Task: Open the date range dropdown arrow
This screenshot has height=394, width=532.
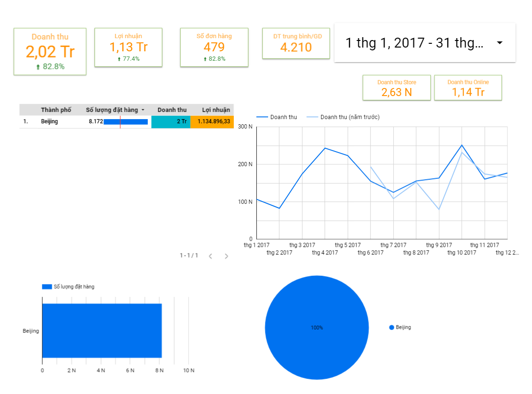Action: pyautogui.click(x=500, y=43)
